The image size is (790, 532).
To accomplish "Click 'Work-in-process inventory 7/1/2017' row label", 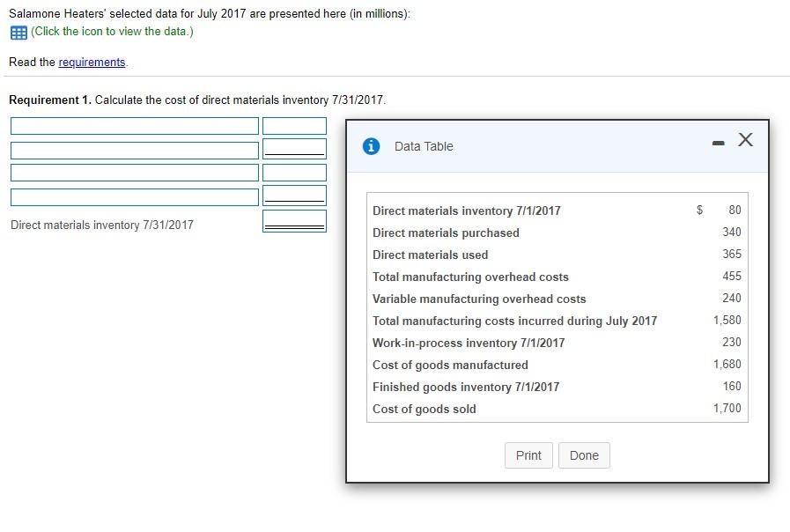I will (x=469, y=344).
